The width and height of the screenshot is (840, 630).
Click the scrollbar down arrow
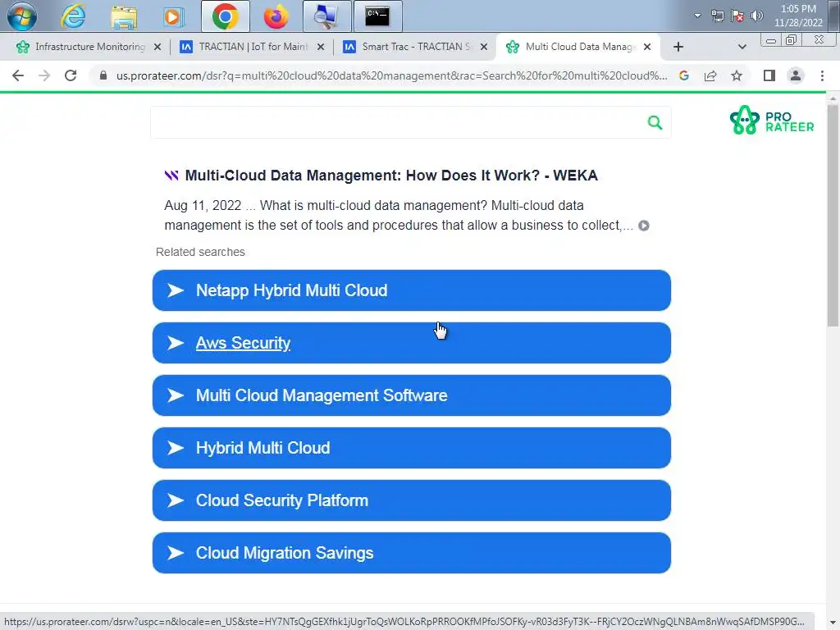point(833,624)
